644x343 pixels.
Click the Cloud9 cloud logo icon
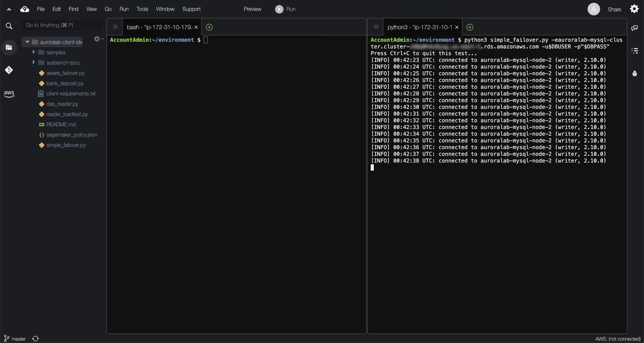25,9
